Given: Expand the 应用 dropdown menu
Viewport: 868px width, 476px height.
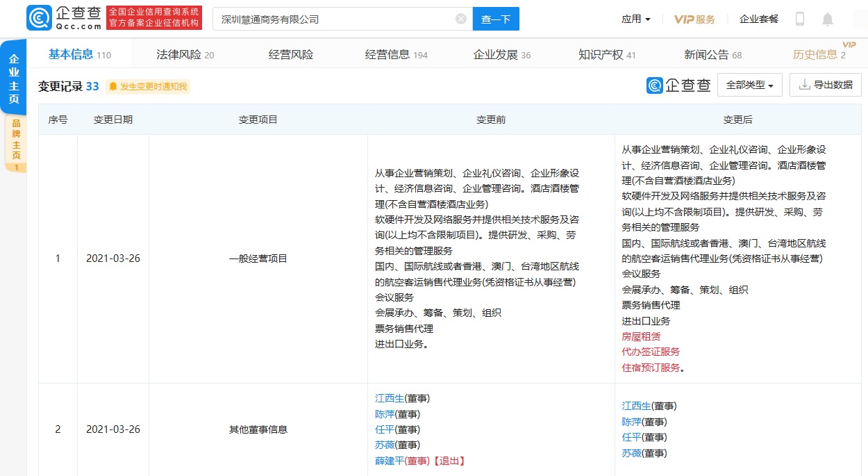Looking at the screenshot, I should coord(636,19).
